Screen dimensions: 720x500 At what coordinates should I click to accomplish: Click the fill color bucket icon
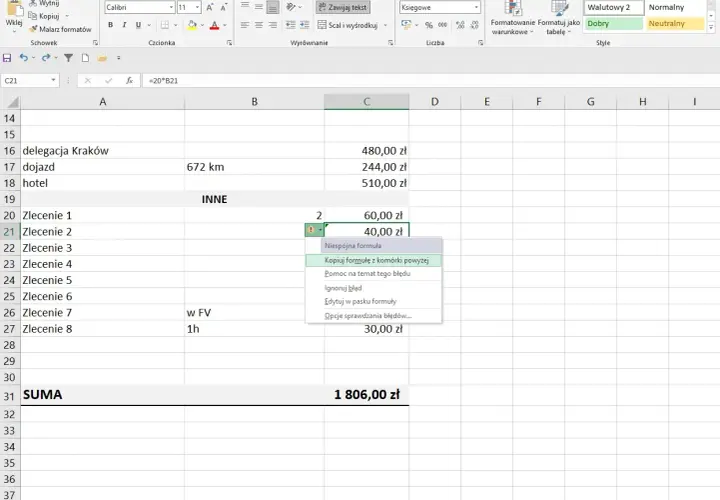[x=192, y=25]
